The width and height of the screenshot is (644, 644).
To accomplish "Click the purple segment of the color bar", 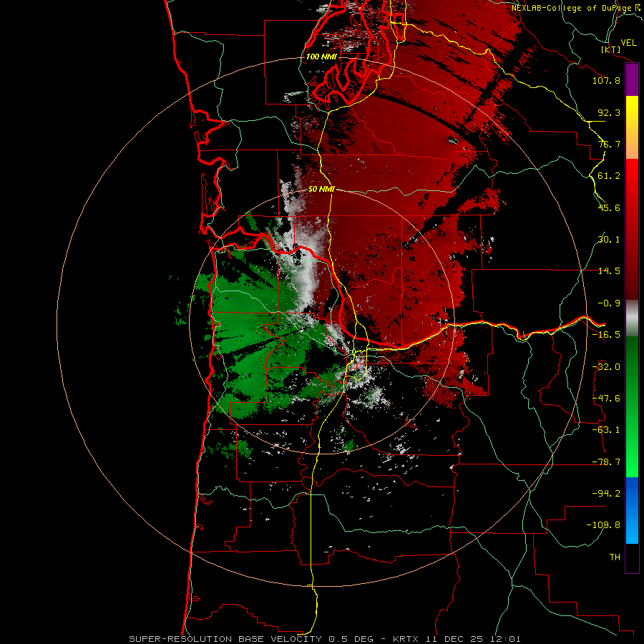I will 632,80.
